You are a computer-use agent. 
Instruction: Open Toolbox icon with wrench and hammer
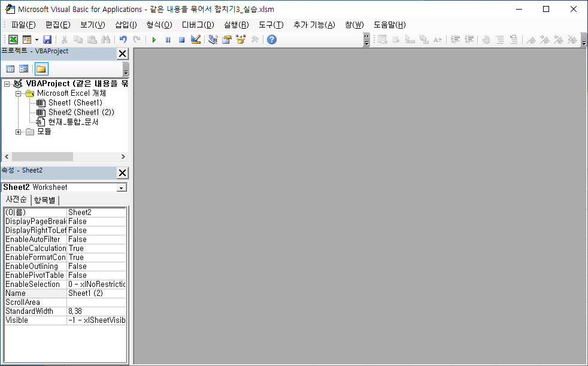(x=254, y=40)
